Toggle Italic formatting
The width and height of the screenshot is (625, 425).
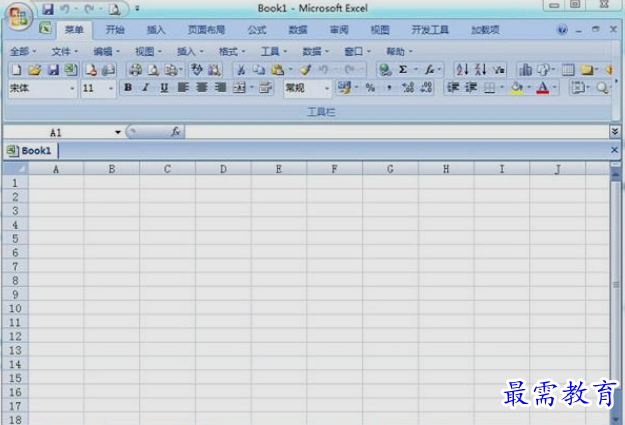146,87
